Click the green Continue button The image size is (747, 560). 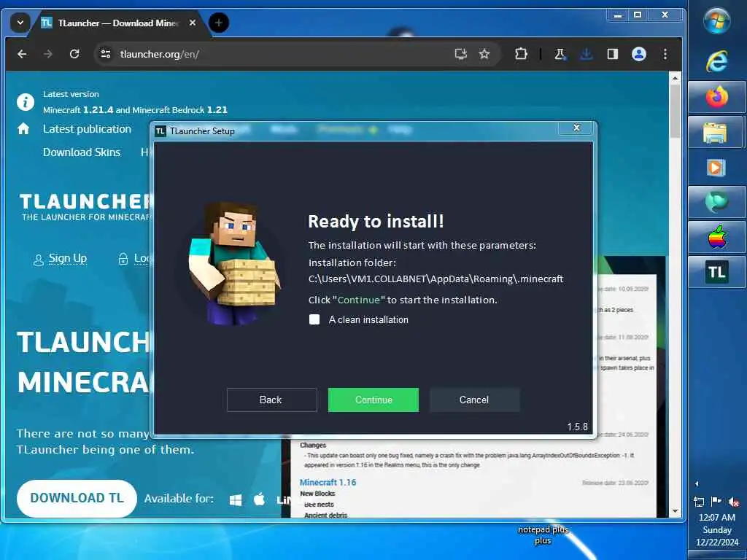point(373,400)
